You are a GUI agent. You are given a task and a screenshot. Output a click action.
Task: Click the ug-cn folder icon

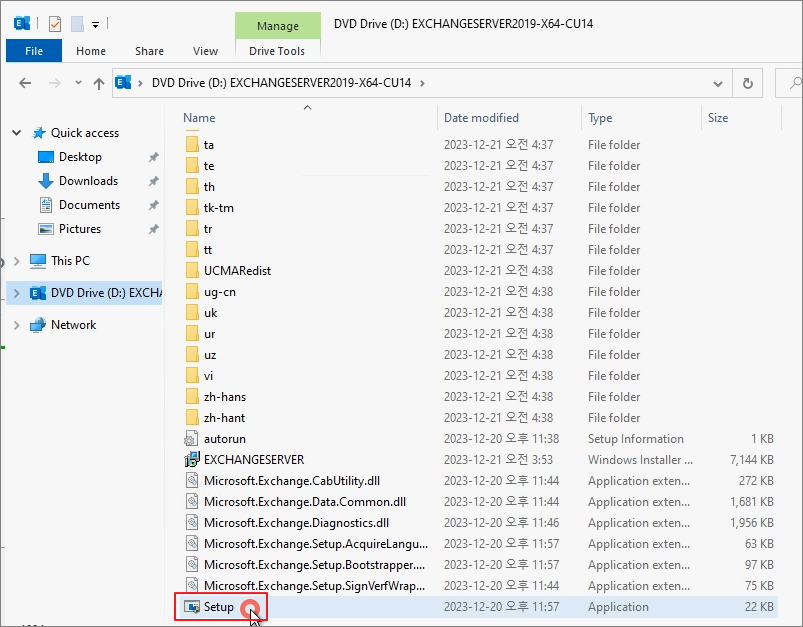click(192, 292)
